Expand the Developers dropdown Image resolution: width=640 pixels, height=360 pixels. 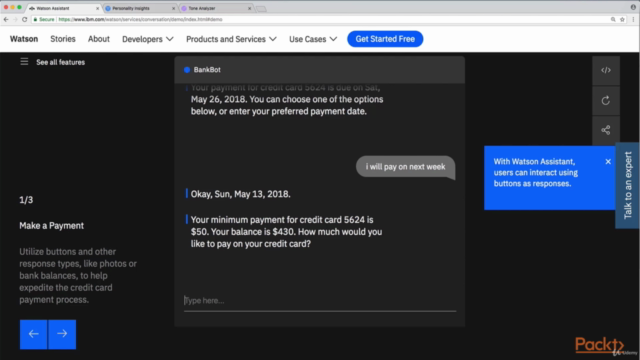148,39
